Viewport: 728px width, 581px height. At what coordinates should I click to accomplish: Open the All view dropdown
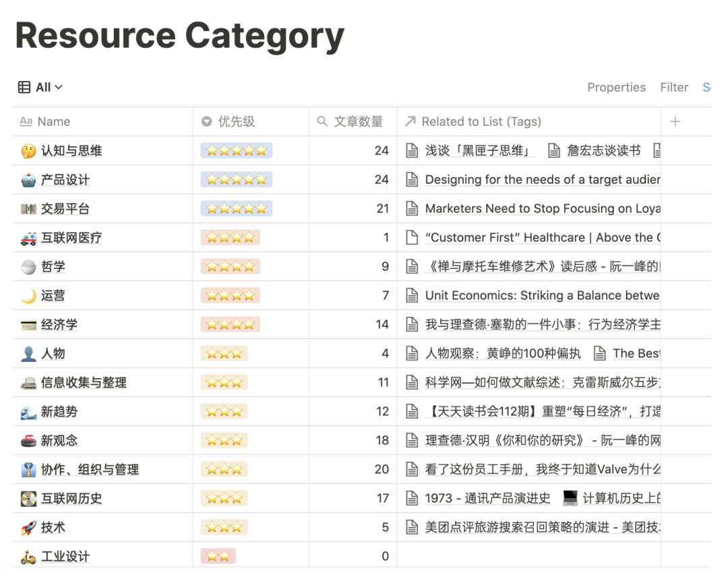[40, 88]
